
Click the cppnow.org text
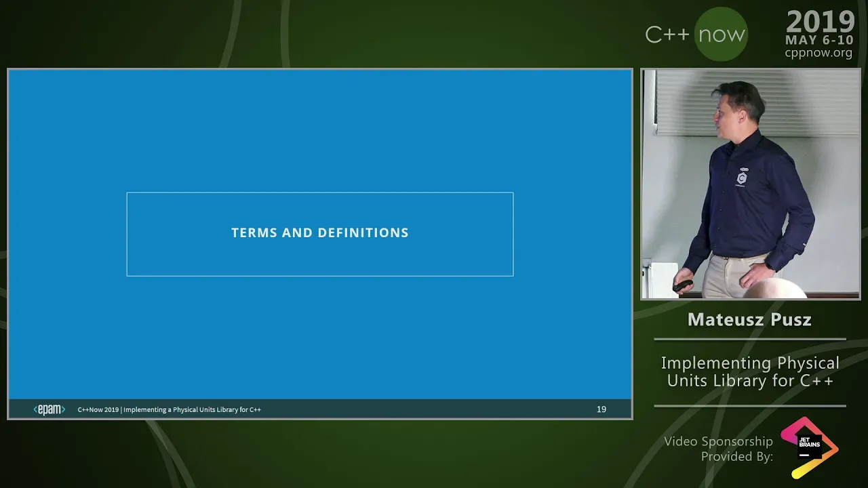(818, 53)
